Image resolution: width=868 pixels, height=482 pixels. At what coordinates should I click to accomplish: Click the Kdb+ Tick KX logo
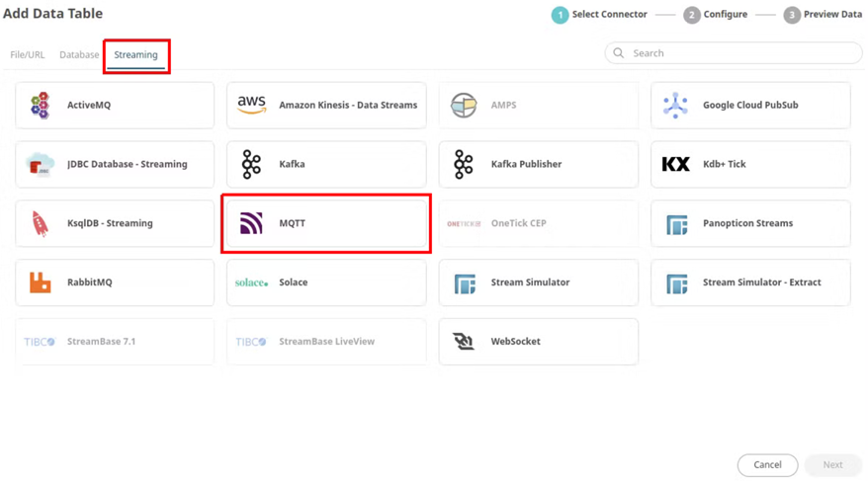(x=676, y=164)
